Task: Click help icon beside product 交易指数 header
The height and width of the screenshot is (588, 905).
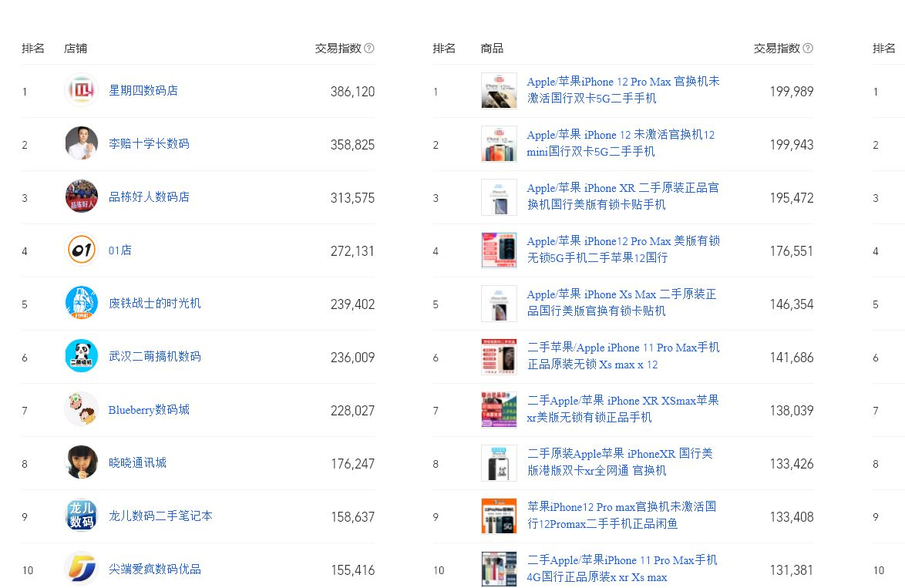Action: tap(808, 49)
